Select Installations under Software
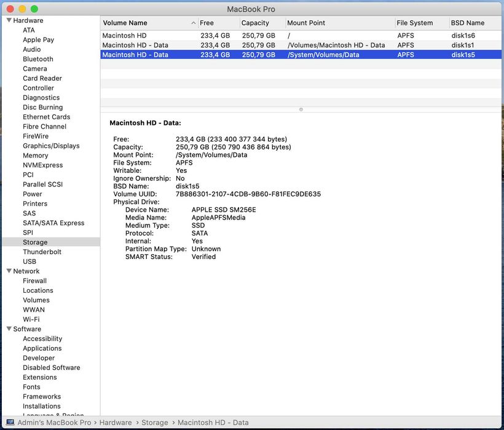Image resolution: width=504 pixels, height=430 pixels. tap(41, 406)
